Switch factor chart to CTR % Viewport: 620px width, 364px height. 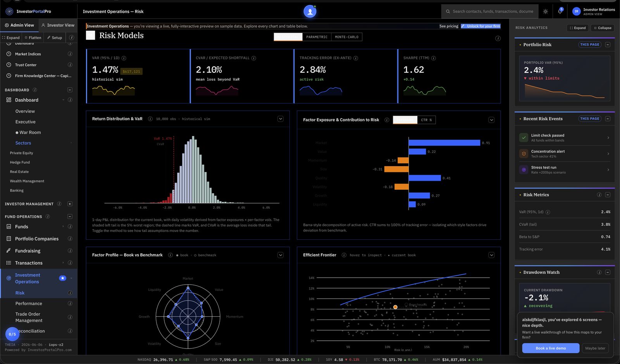tap(427, 120)
